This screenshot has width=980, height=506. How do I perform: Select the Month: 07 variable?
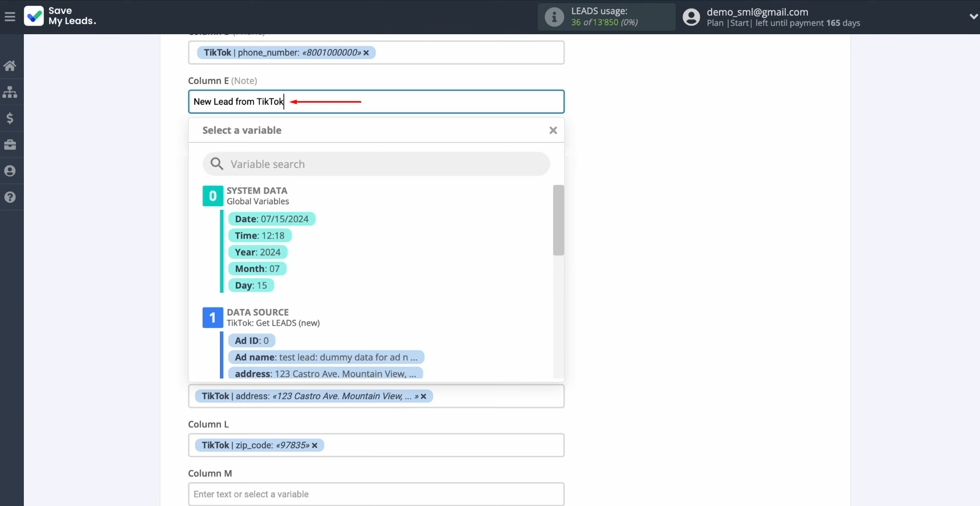(257, 269)
